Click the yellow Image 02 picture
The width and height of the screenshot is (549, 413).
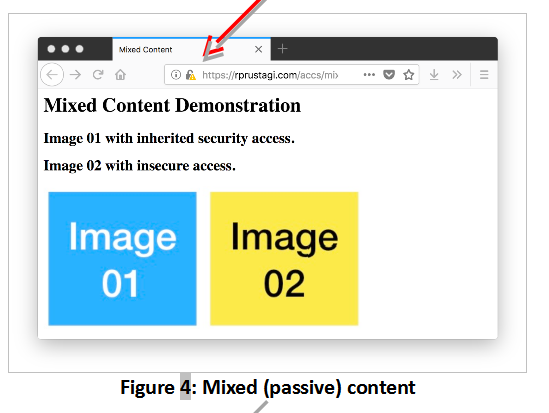pyautogui.click(x=284, y=259)
